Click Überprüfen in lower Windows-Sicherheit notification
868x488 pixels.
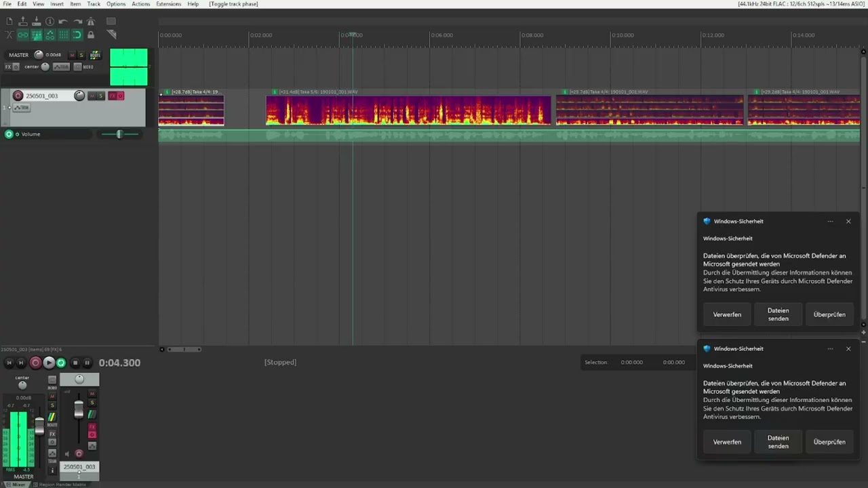pos(829,442)
